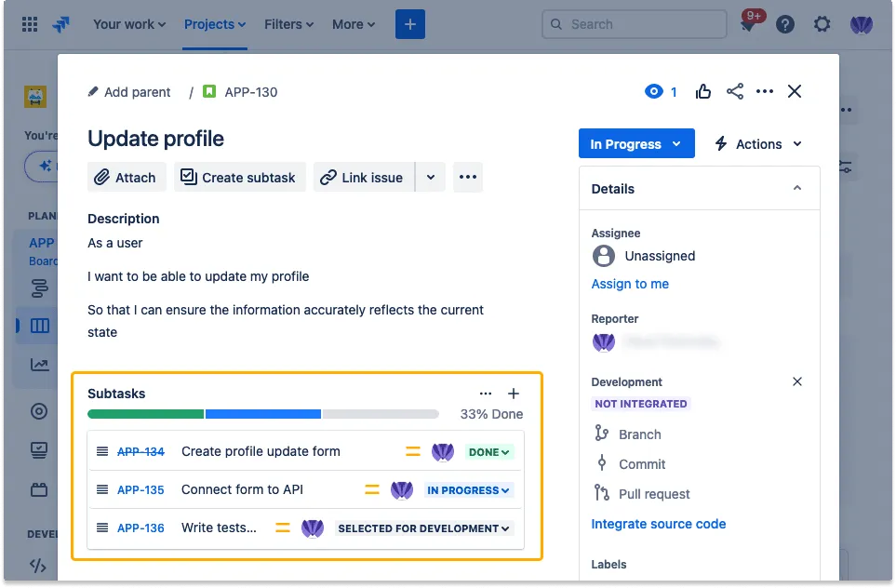Click assignee avatar on APP-134 row
The width and height of the screenshot is (896, 588).
[442, 452]
